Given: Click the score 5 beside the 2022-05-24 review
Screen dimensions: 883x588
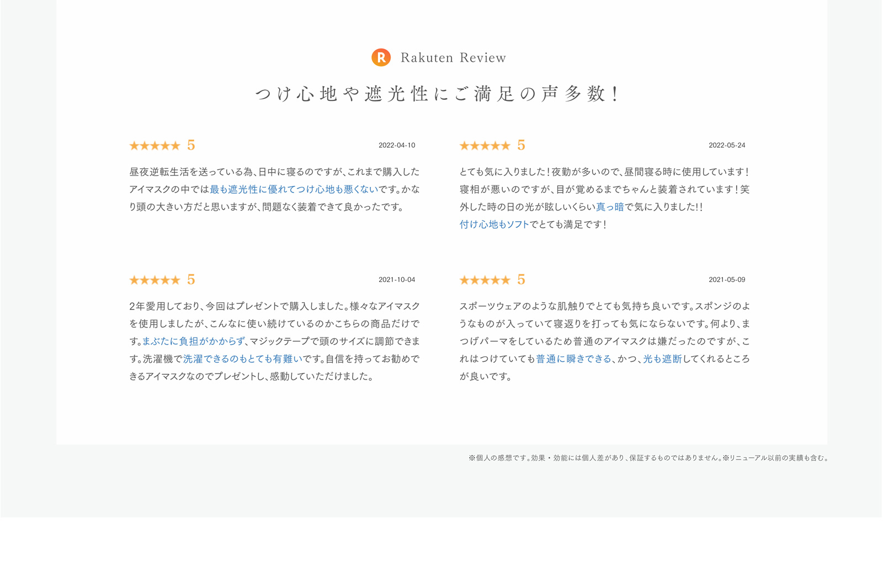Looking at the screenshot, I should (x=521, y=145).
